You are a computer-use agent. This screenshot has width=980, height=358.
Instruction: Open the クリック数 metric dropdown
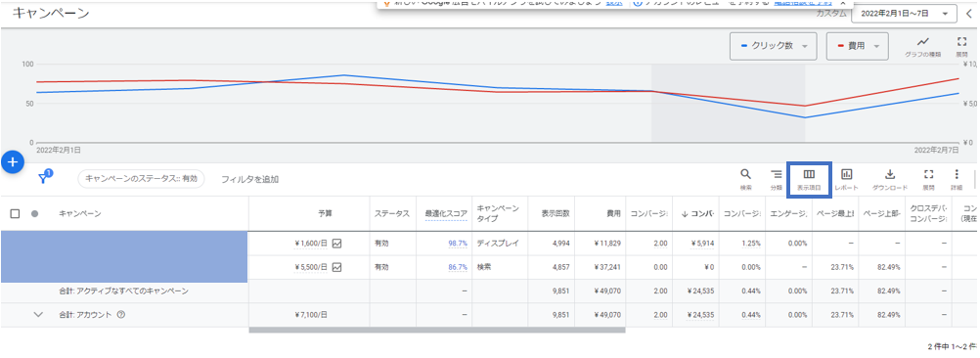pyautogui.click(x=773, y=46)
